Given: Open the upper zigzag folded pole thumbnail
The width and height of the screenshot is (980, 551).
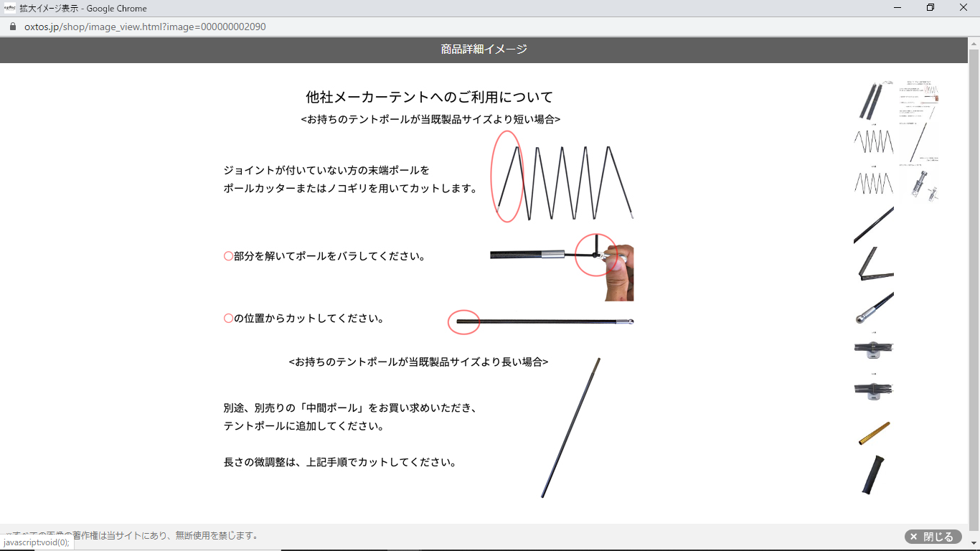Looking at the screenshot, I should coord(873,142).
